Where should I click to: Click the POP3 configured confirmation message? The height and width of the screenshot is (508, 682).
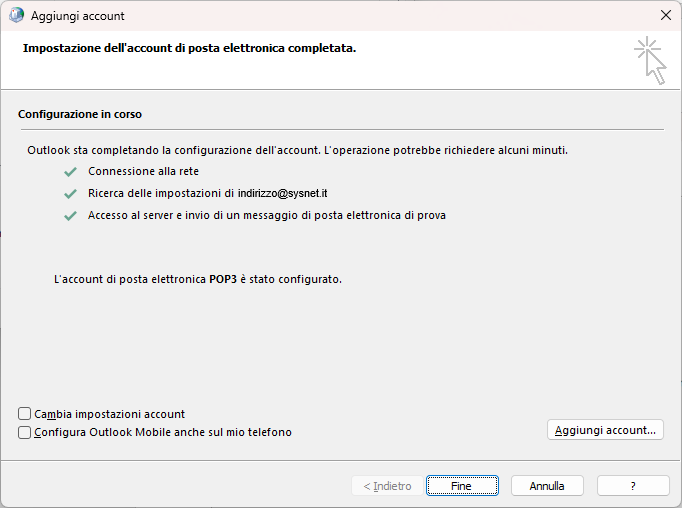[197, 279]
